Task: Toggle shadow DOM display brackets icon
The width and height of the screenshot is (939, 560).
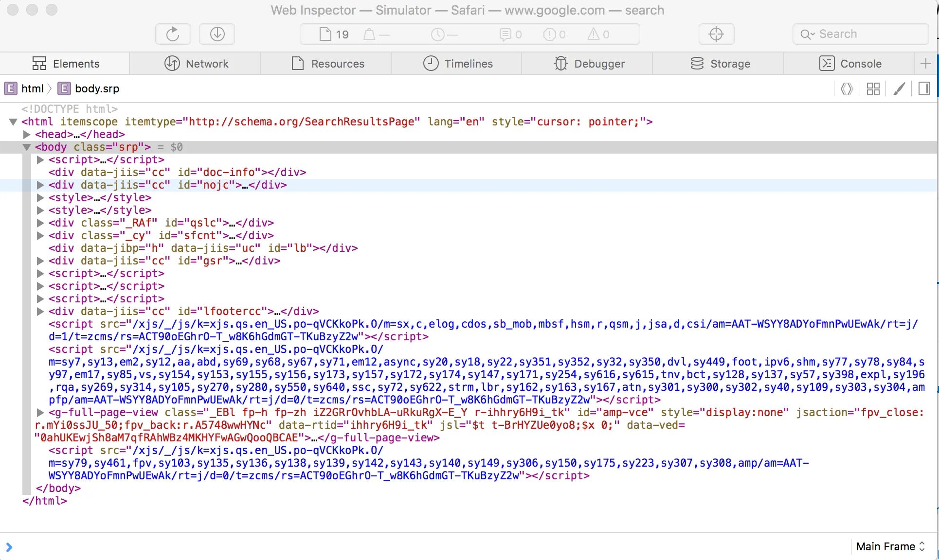Action: coord(847,88)
